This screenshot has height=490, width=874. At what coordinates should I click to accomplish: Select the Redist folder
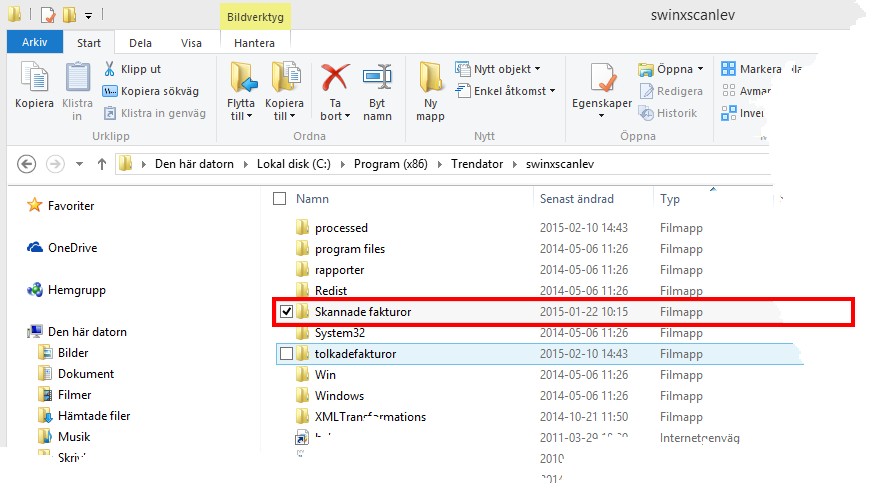click(x=331, y=290)
